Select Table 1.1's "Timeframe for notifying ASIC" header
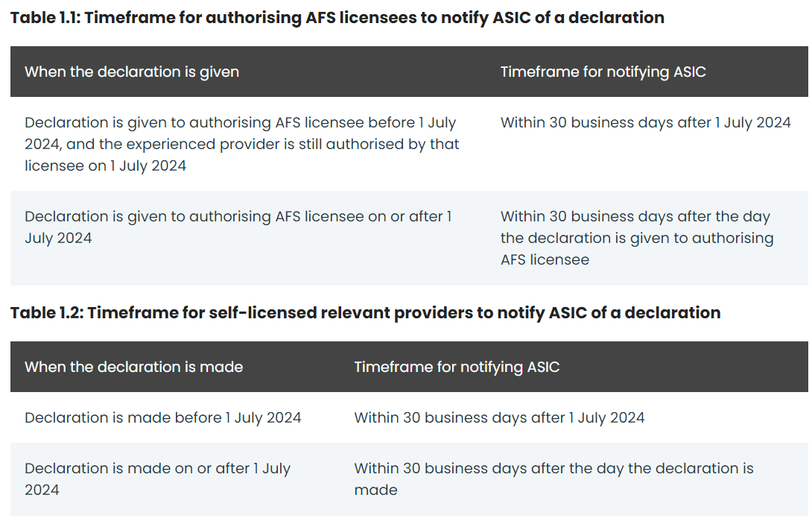Viewport: 812px width, 524px height. pos(603,72)
